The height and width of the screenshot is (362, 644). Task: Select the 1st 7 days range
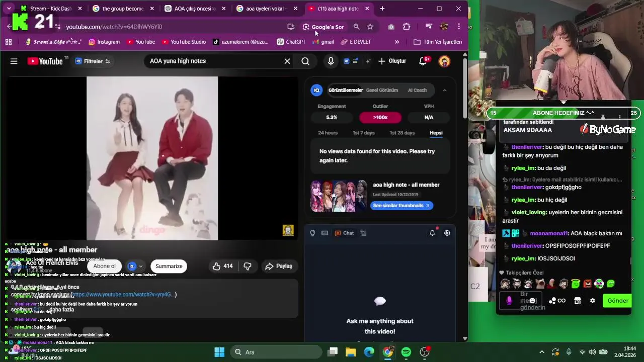[x=363, y=133]
